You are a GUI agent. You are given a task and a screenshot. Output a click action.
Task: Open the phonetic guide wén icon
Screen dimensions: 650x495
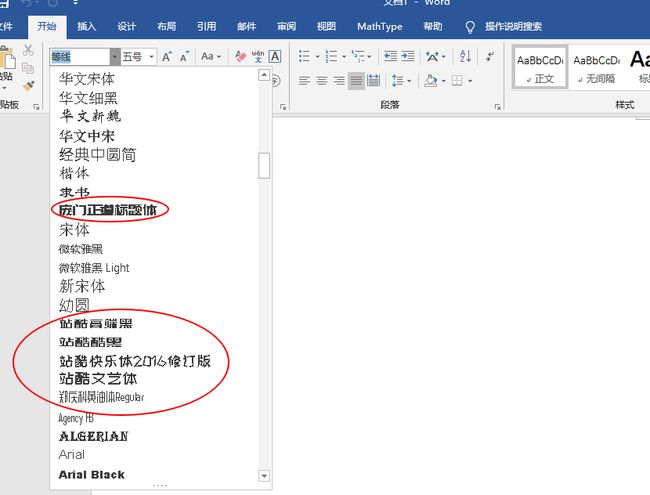pyautogui.click(x=258, y=56)
